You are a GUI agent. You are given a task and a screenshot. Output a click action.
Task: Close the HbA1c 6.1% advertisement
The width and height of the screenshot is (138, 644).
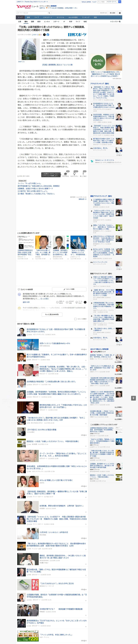(x=121, y=55)
